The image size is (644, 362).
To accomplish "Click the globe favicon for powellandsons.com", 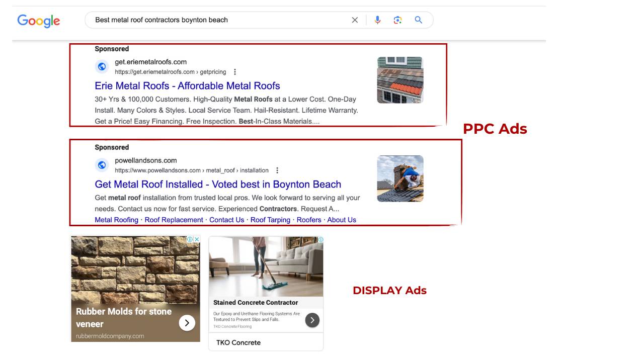I will click(x=102, y=165).
